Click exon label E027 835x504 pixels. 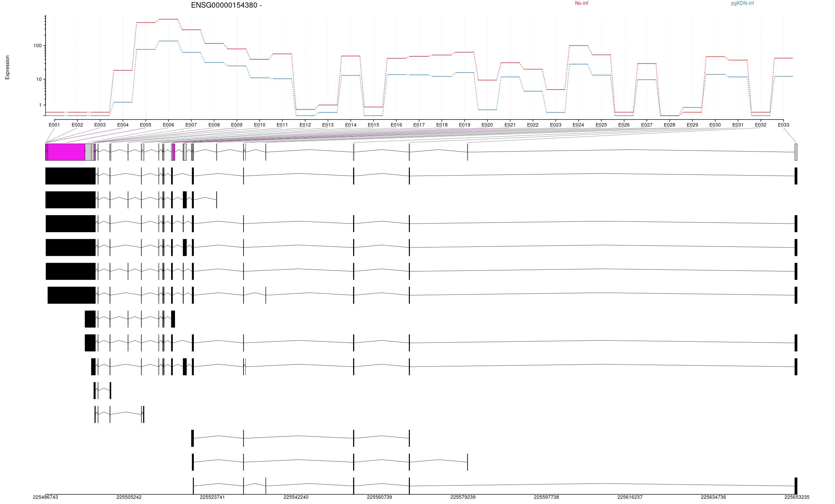[x=647, y=125]
